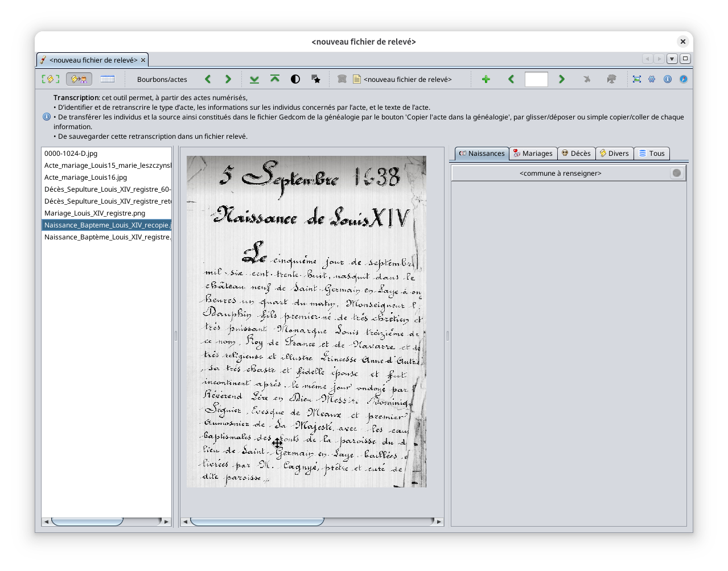728x571 pixels.
Task: Go to previous image after Bourbons/actes
Action: point(208,79)
